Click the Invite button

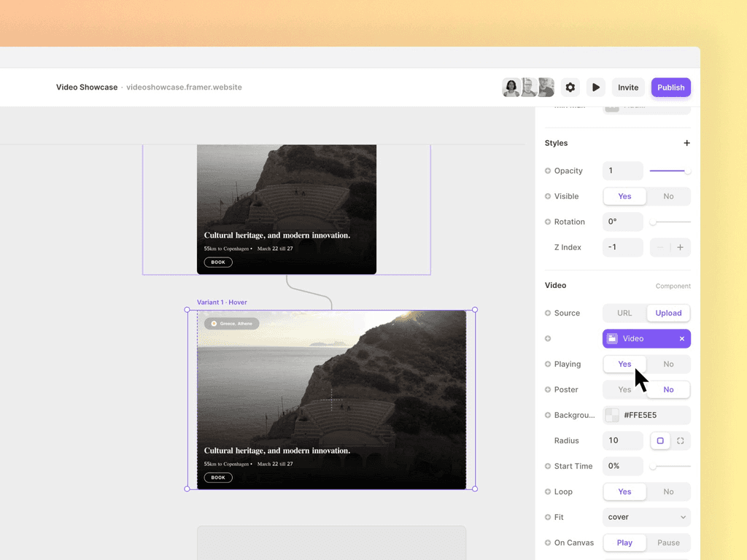pyautogui.click(x=628, y=87)
